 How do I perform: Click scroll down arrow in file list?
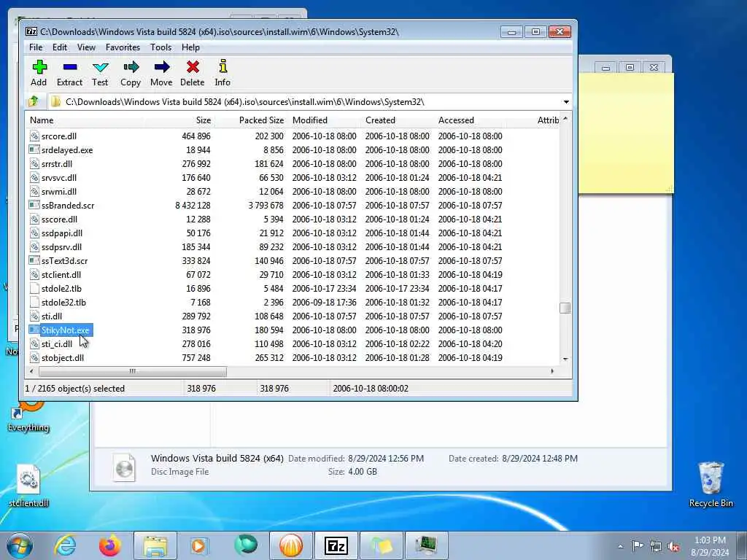(565, 359)
